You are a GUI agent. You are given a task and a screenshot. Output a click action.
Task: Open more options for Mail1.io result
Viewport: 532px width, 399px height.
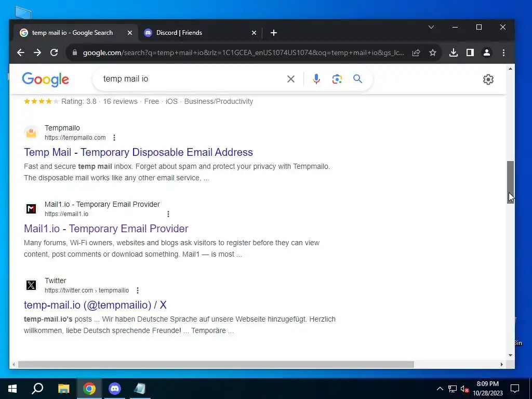168,214
